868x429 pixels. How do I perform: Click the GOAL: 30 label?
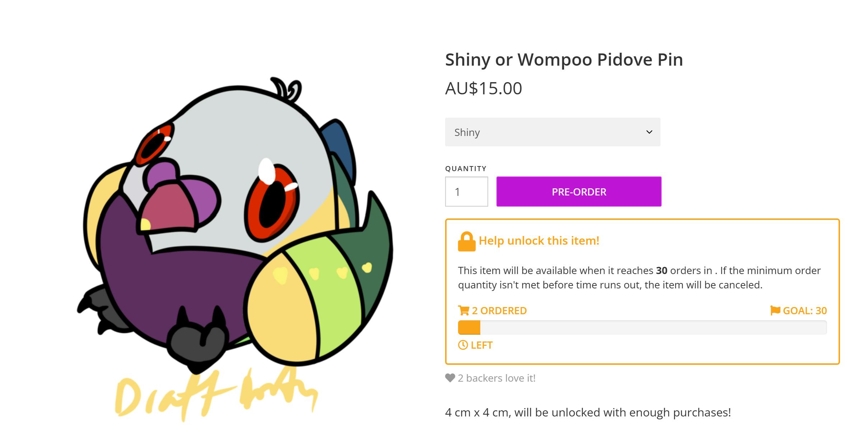point(804,311)
